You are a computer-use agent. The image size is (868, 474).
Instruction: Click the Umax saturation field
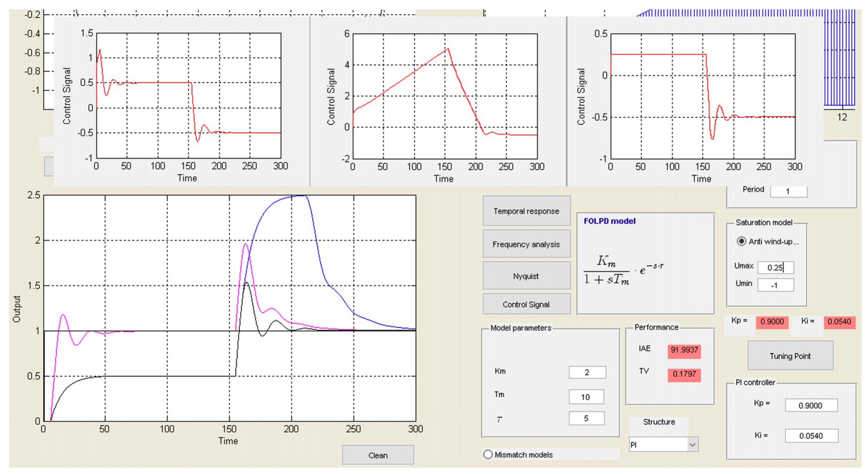775,267
